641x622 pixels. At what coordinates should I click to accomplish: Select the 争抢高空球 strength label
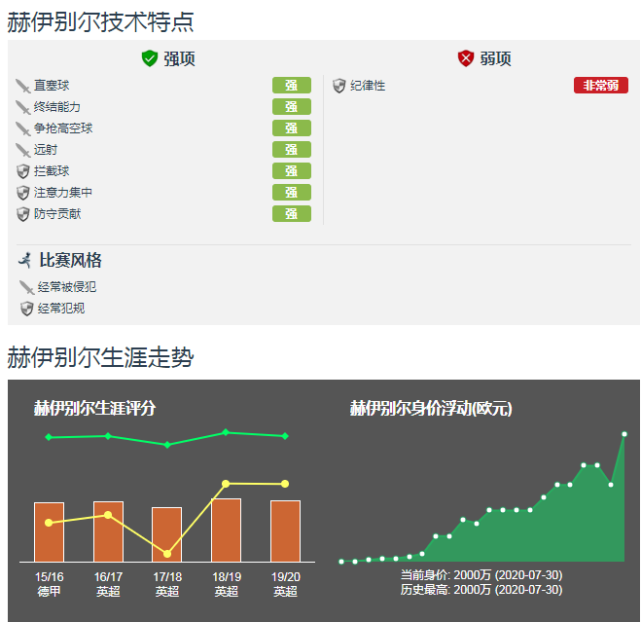click(63, 128)
